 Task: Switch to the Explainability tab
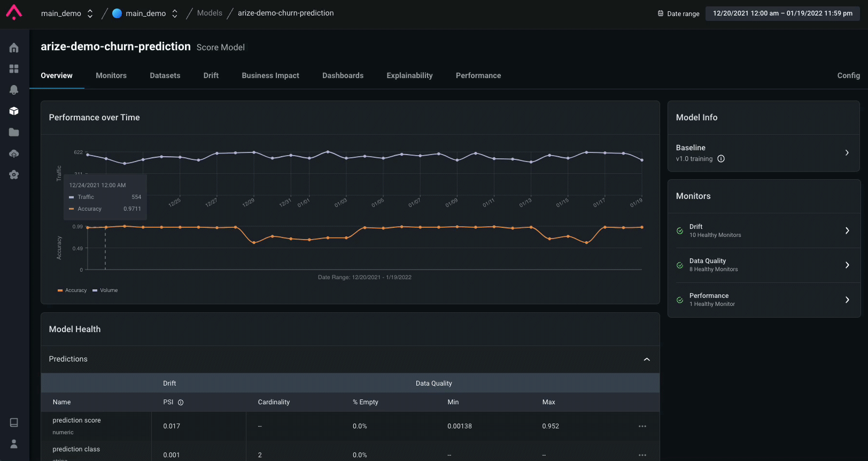click(410, 75)
